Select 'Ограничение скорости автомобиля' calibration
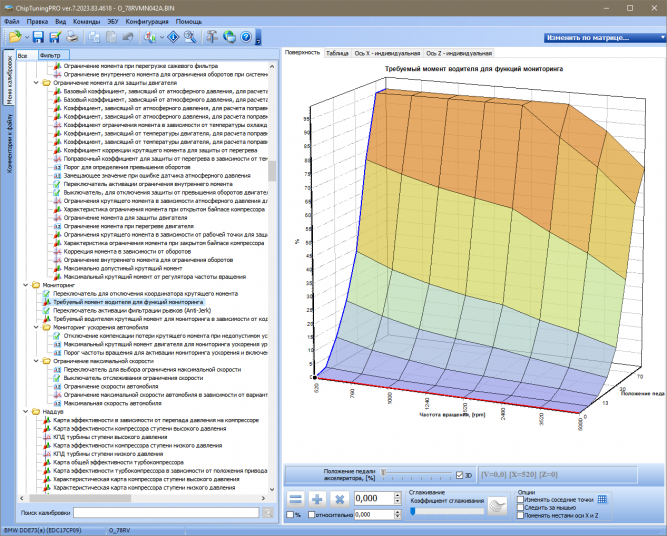Viewport: 667px width, 536px height. click(111, 386)
